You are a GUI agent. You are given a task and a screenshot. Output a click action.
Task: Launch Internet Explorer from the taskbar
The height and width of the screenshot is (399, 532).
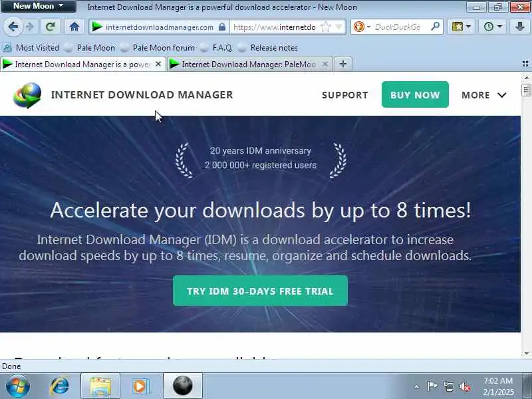pyautogui.click(x=60, y=386)
